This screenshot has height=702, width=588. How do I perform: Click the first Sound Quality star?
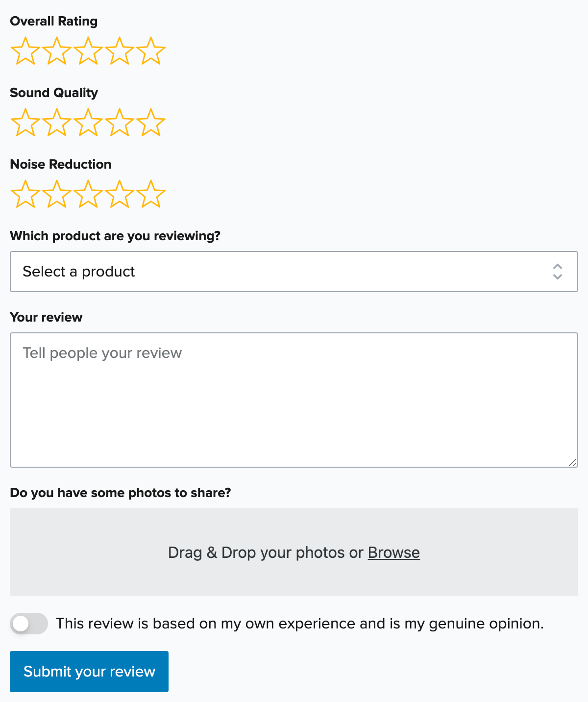pos(25,123)
